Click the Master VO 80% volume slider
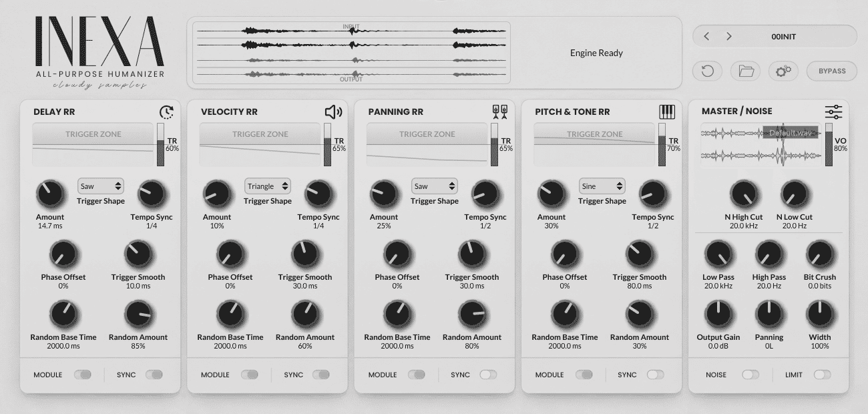 [x=829, y=144]
